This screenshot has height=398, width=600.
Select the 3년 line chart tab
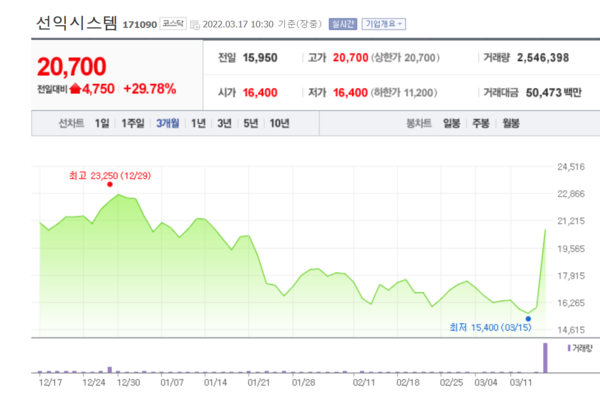(x=224, y=123)
